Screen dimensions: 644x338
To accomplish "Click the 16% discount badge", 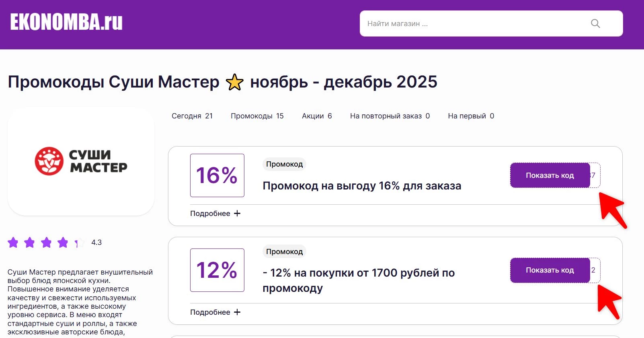I will [x=217, y=175].
